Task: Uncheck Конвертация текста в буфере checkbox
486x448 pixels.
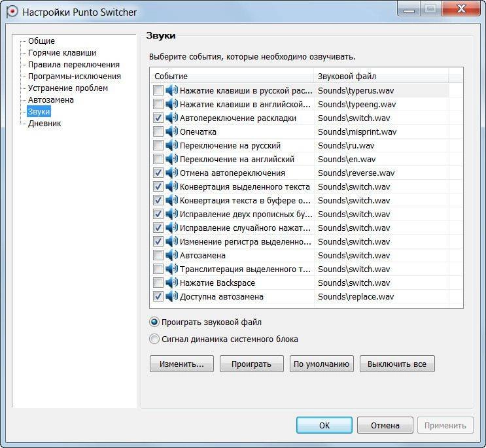Action: point(158,200)
